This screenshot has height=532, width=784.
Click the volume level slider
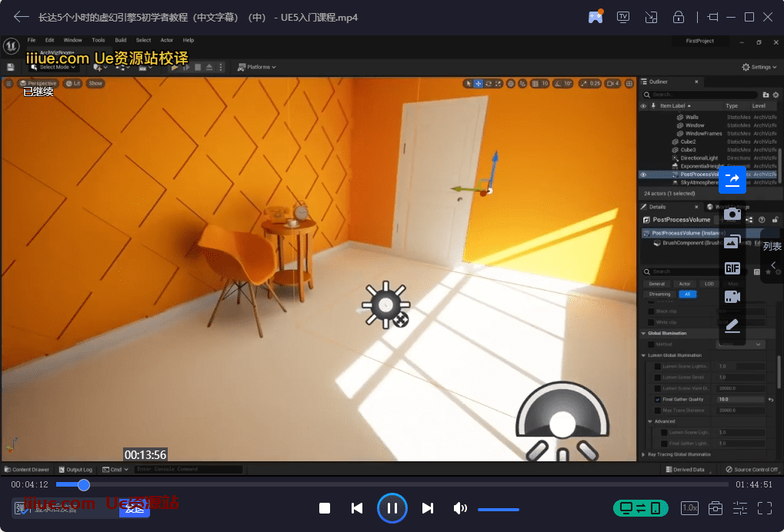[498, 509]
